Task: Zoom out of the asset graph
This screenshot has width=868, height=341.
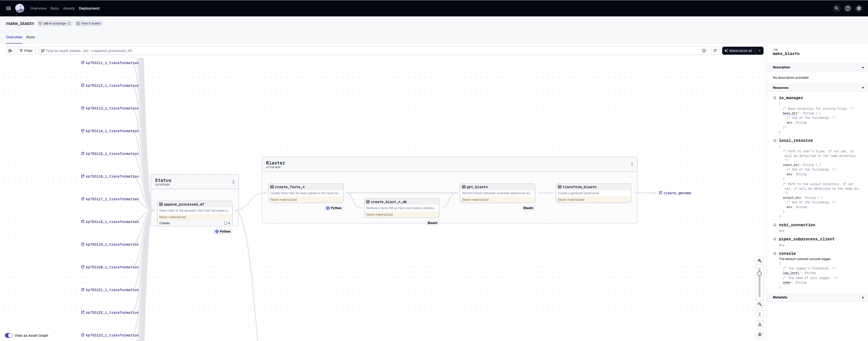Action: point(759,304)
